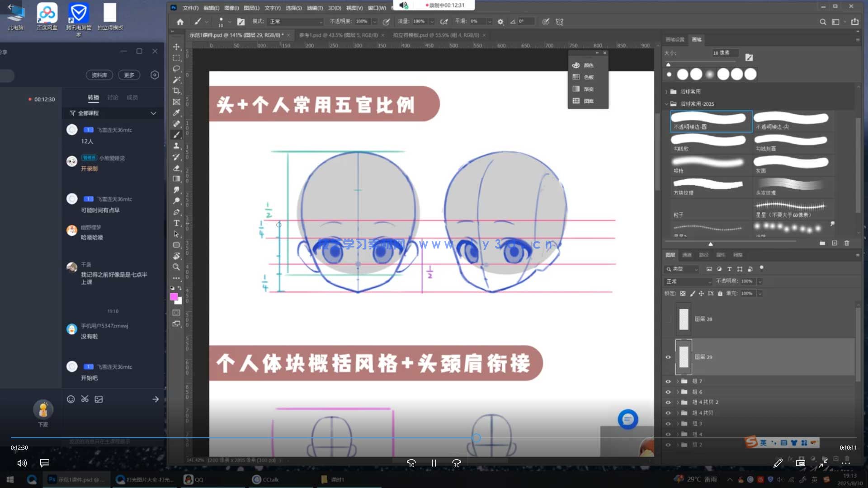Click 色板 in the floating panel
Viewport: 868px width, 488px height.
(588, 77)
